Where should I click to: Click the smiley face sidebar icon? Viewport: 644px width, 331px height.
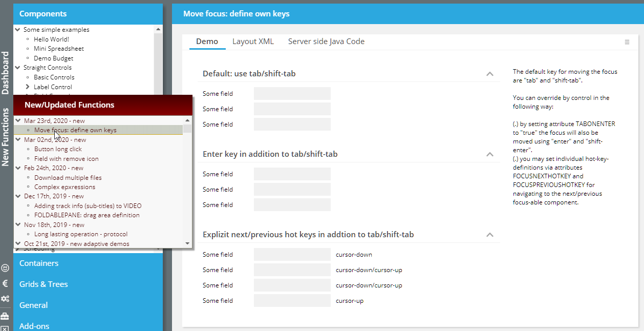[x=5, y=268]
